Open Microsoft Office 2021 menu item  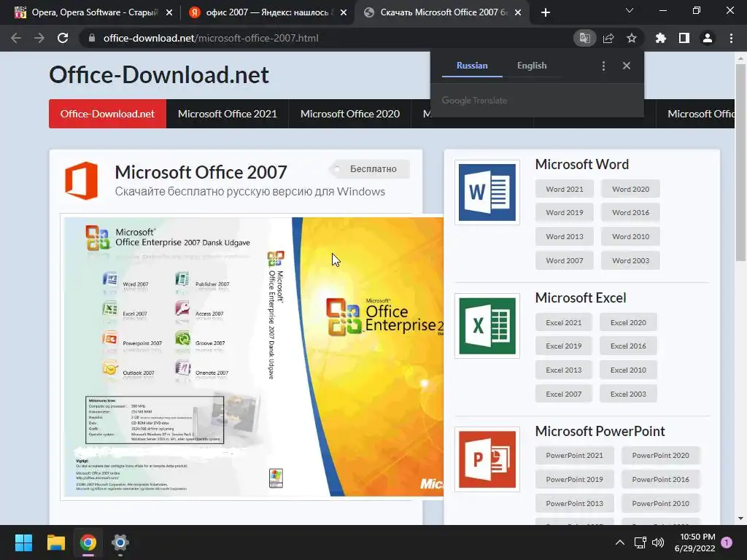(x=228, y=114)
